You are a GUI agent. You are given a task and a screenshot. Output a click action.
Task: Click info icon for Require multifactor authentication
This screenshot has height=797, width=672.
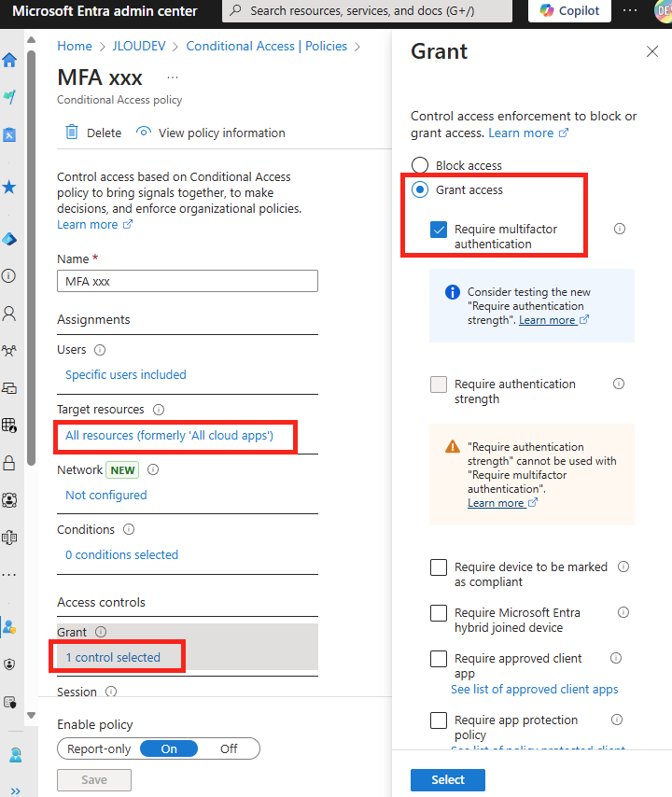point(619,229)
